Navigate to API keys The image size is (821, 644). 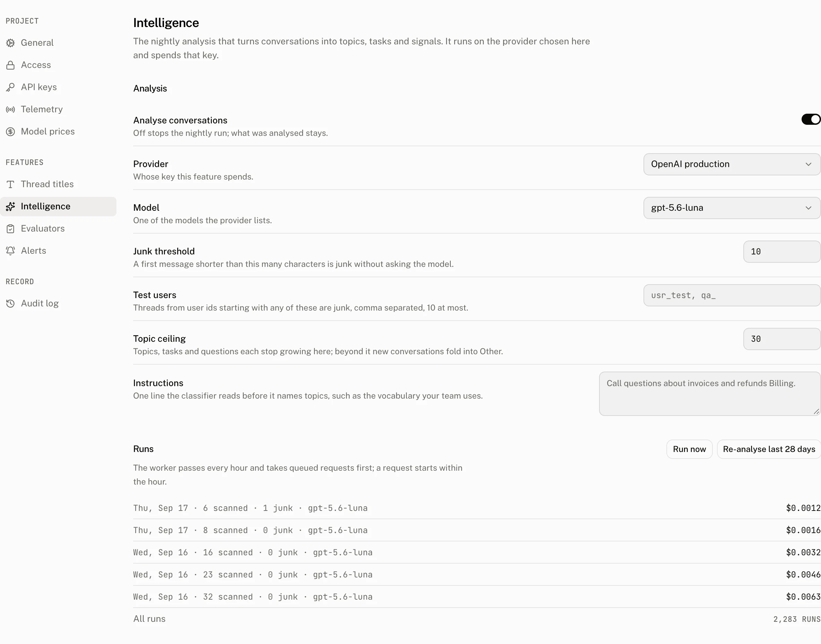tap(58, 87)
